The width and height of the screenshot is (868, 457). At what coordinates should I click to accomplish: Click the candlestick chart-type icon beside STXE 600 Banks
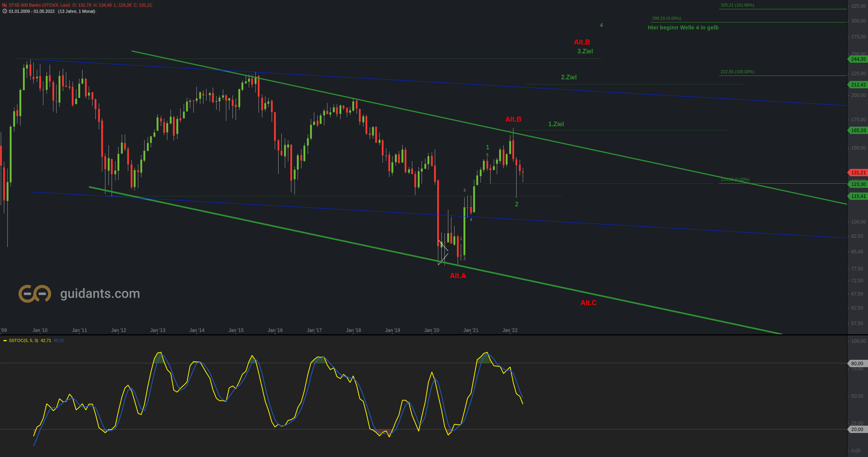[x=5, y=5]
